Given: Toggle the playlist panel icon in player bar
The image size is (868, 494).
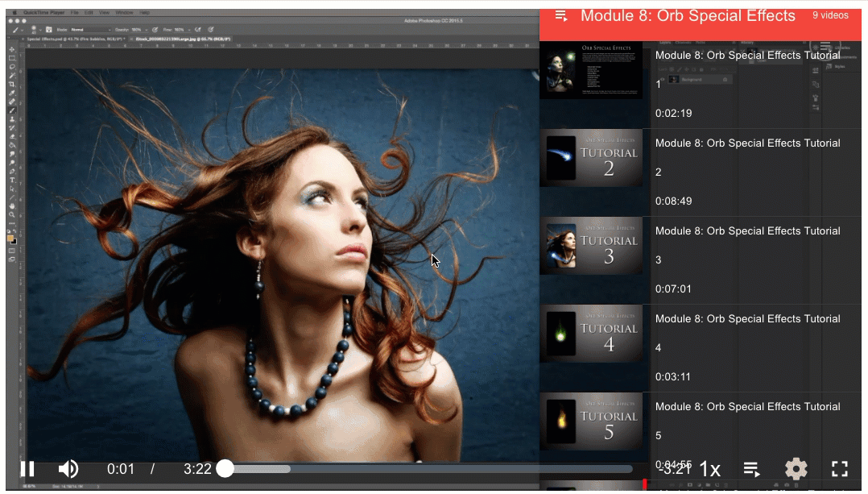Looking at the screenshot, I should click(751, 470).
